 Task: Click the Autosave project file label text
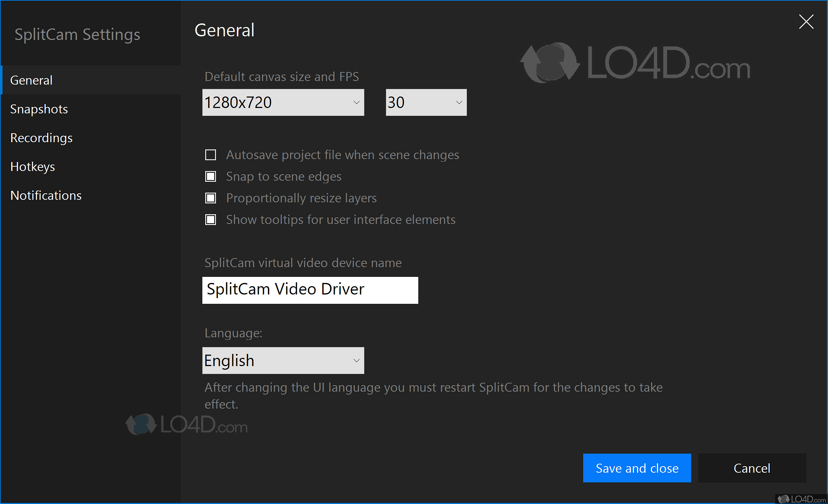pos(342,155)
